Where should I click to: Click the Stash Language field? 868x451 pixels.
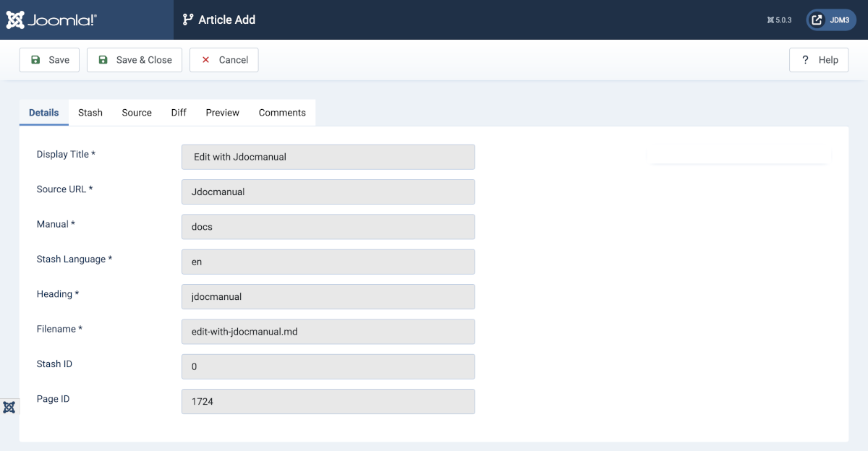click(328, 262)
